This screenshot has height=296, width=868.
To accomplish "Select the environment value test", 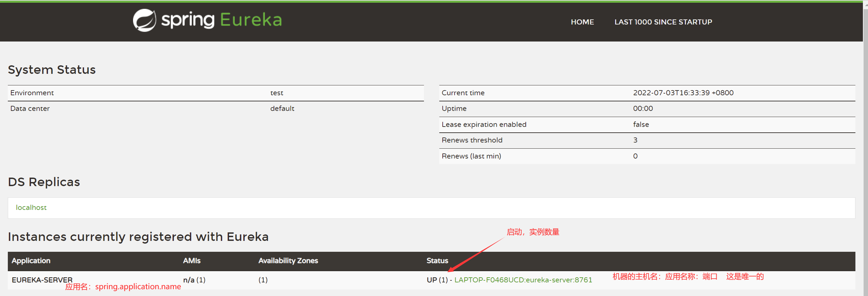I will tap(277, 93).
